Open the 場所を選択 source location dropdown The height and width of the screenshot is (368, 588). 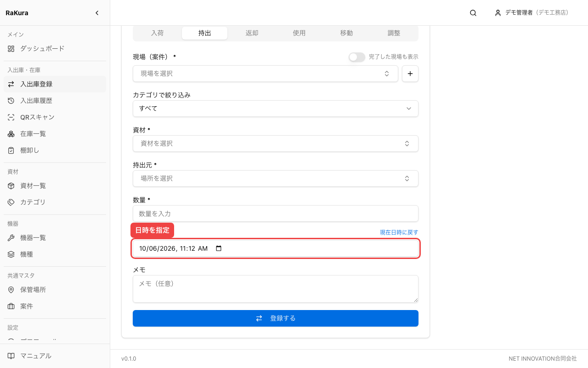276,178
